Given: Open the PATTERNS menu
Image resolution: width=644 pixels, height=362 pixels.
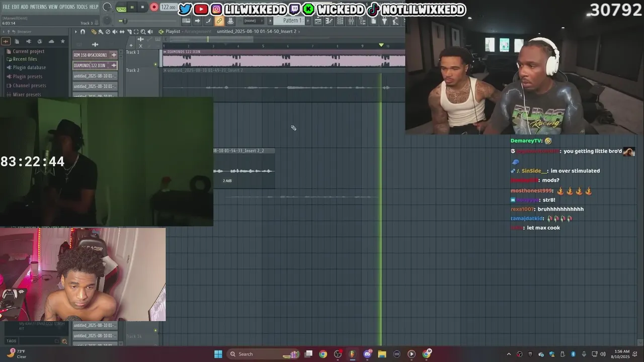Looking at the screenshot, I should 39,7.
